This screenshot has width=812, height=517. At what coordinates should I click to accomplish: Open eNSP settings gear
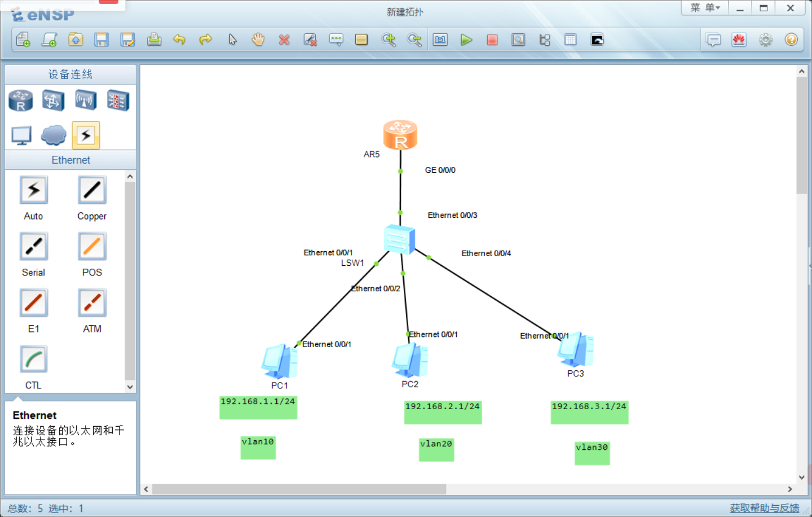point(765,40)
